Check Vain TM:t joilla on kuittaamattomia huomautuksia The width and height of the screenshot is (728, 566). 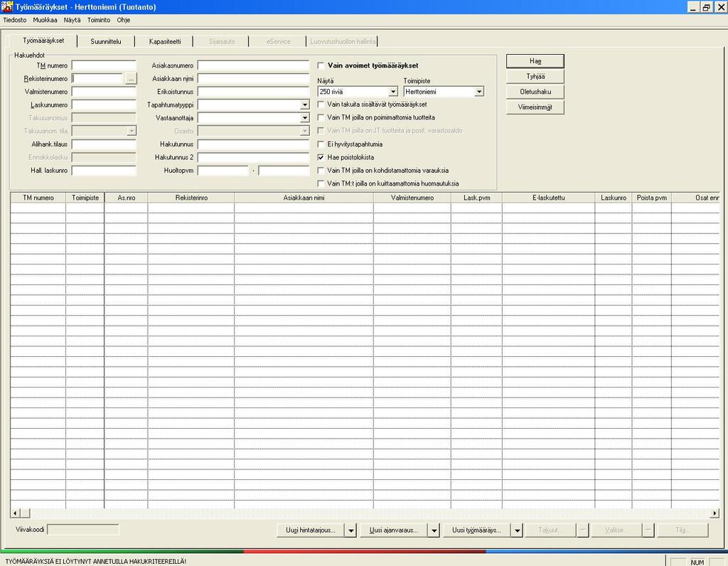tap(321, 183)
